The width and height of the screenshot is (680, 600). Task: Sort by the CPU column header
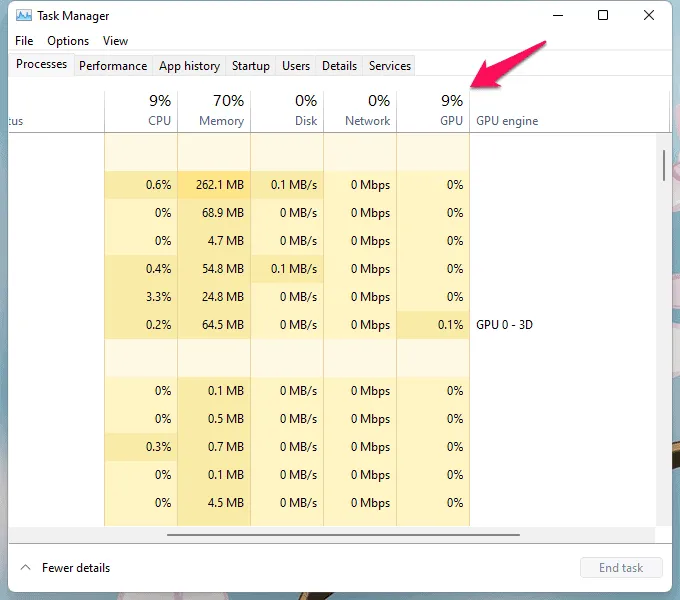[x=141, y=111]
